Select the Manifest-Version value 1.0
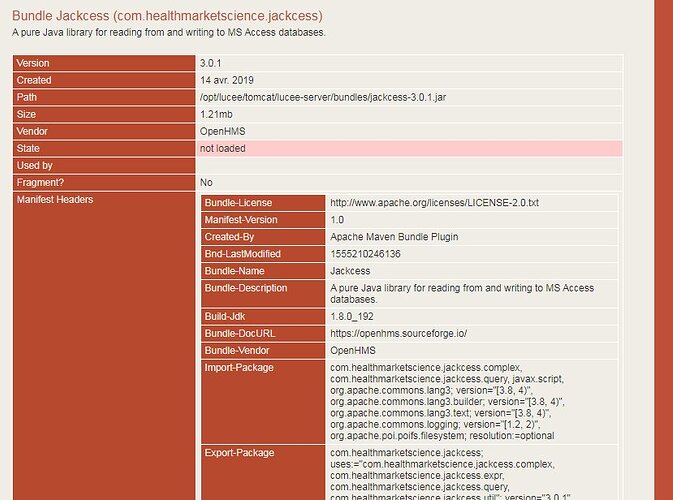The image size is (673, 500). pyautogui.click(x=337, y=220)
